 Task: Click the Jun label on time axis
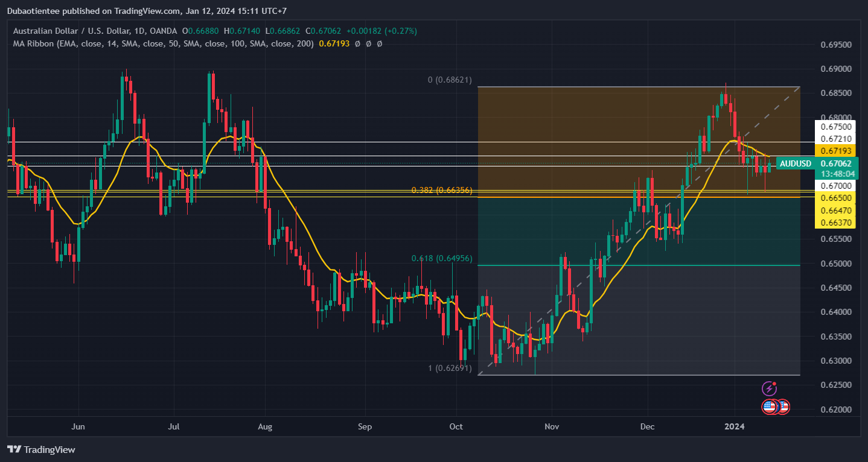(x=78, y=427)
